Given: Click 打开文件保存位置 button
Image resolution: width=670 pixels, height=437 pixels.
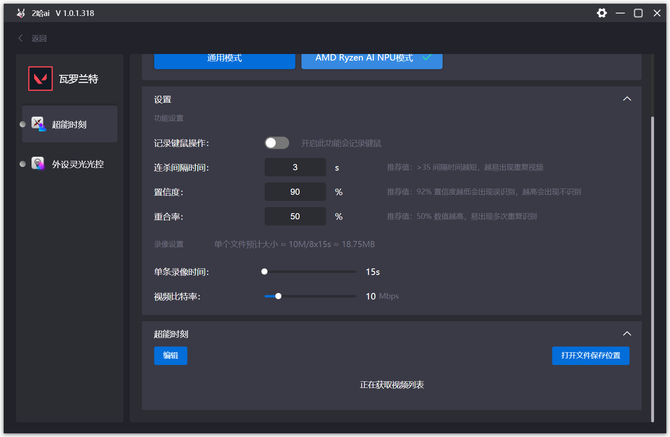Looking at the screenshot, I should pos(591,355).
